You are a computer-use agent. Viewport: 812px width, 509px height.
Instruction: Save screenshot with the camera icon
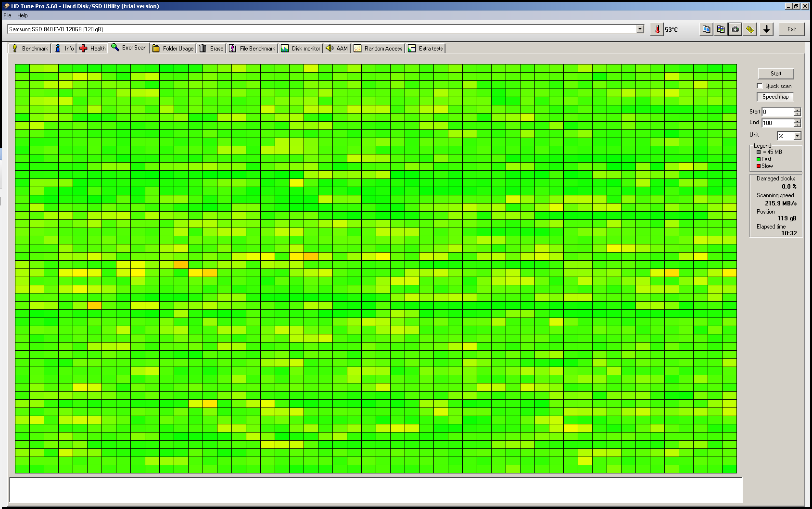(735, 29)
